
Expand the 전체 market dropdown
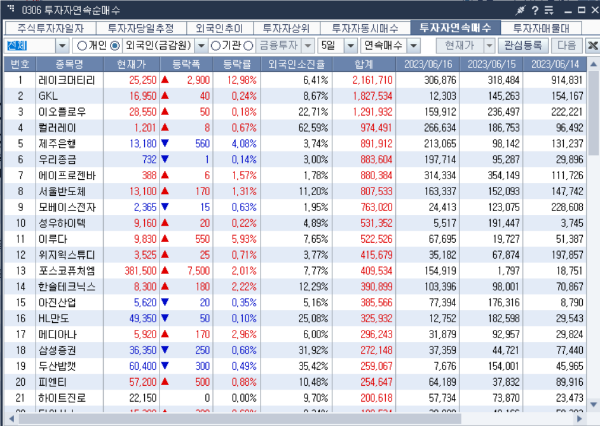point(62,46)
